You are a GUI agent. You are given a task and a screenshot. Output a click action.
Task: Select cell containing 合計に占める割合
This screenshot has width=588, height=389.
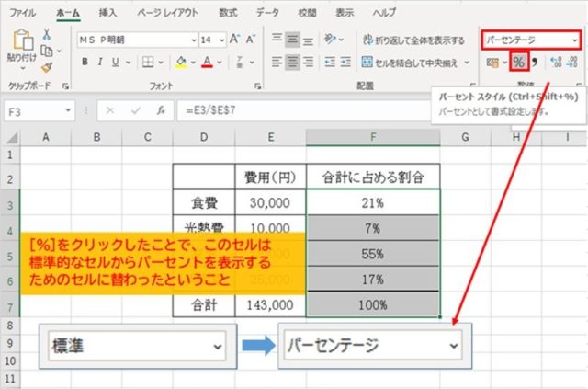pyautogui.click(x=373, y=177)
